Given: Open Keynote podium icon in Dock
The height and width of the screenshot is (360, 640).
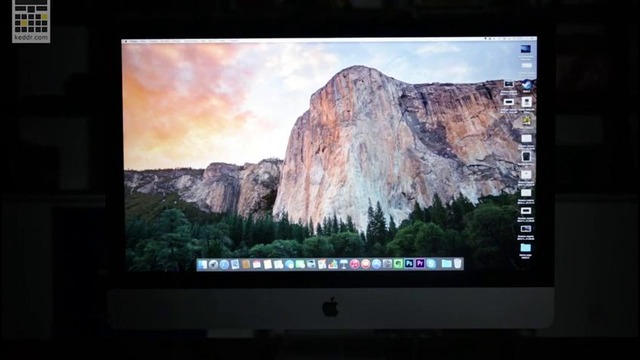Looking at the screenshot, I should click(344, 264).
